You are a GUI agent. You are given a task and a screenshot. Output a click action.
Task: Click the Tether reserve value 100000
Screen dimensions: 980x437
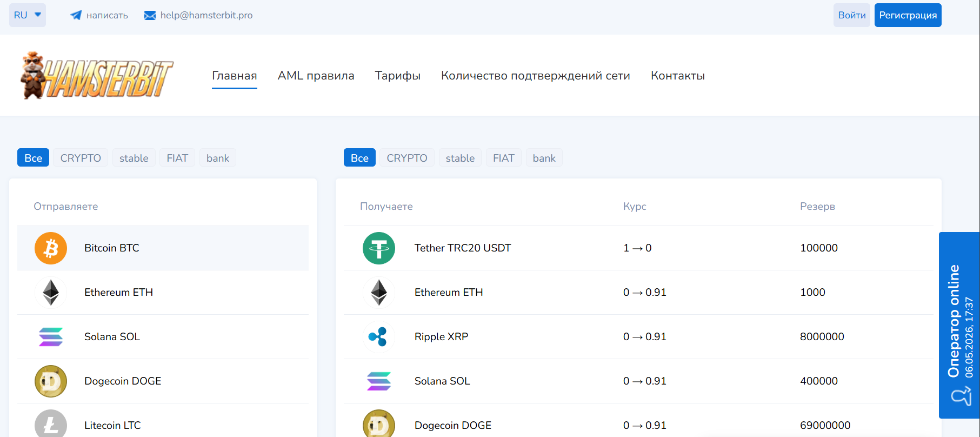(819, 248)
